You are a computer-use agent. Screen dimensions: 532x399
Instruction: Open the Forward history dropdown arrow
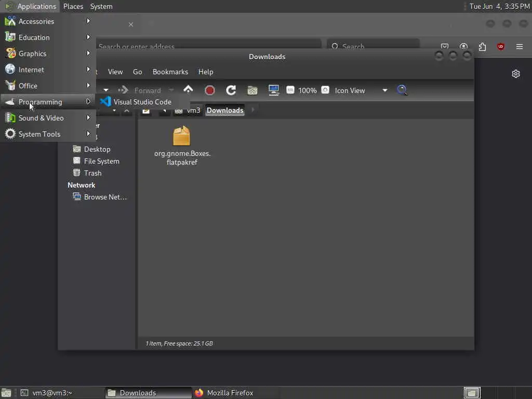[171, 90]
